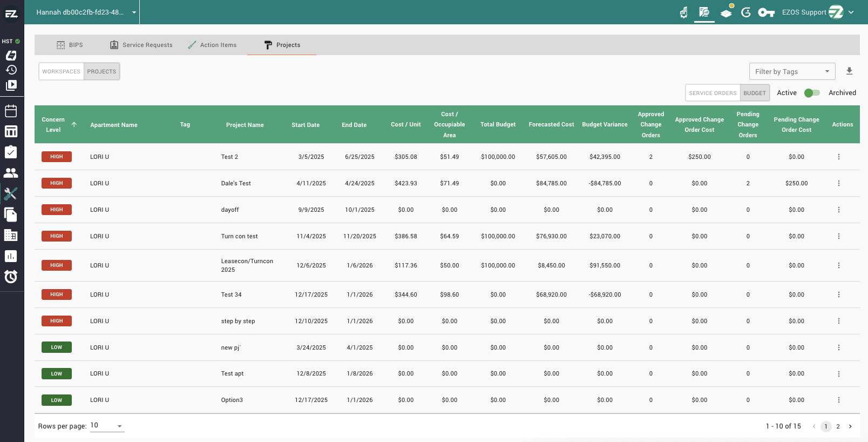Click the Test 2 project name
Image resolution: width=868 pixels, height=442 pixels.
pos(229,157)
